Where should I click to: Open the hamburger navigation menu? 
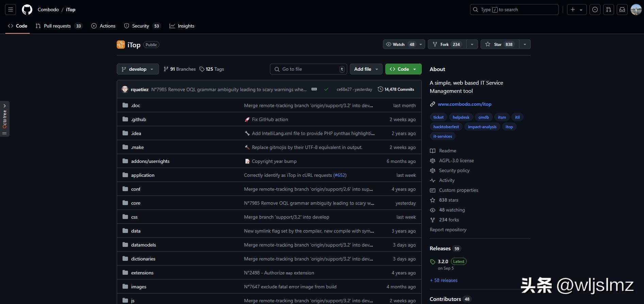(11, 10)
